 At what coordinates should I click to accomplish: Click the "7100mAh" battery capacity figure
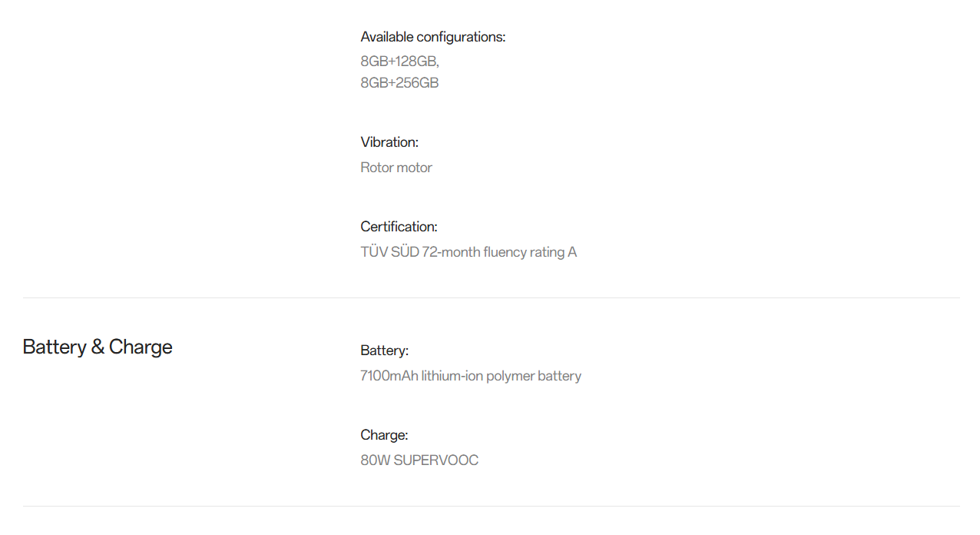389,376
